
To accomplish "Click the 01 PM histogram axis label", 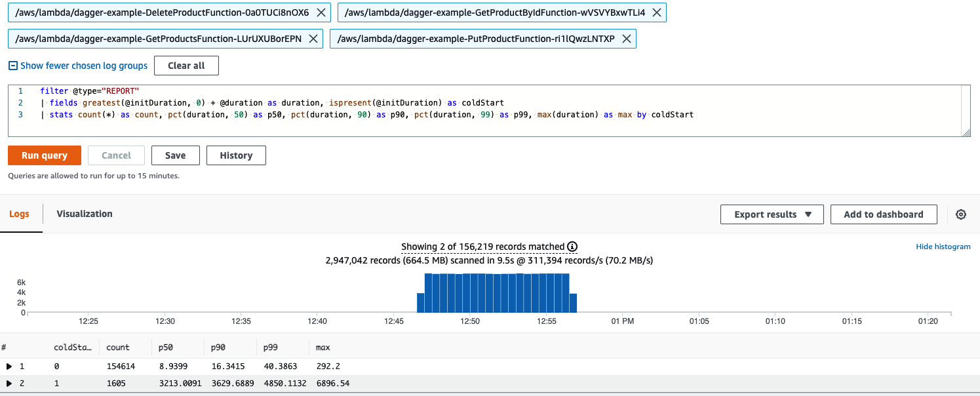I will [x=622, y=321].
